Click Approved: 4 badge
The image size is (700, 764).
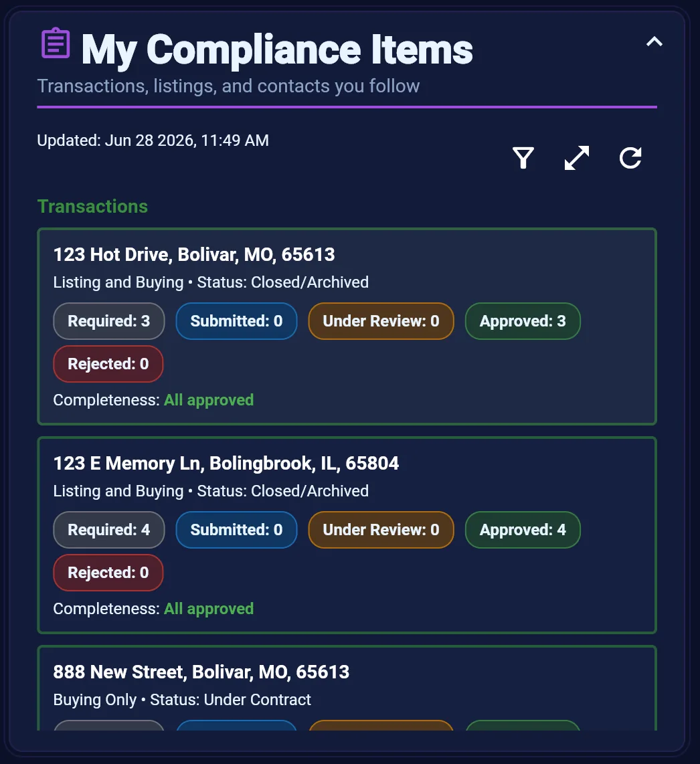(x=523, y=530)
